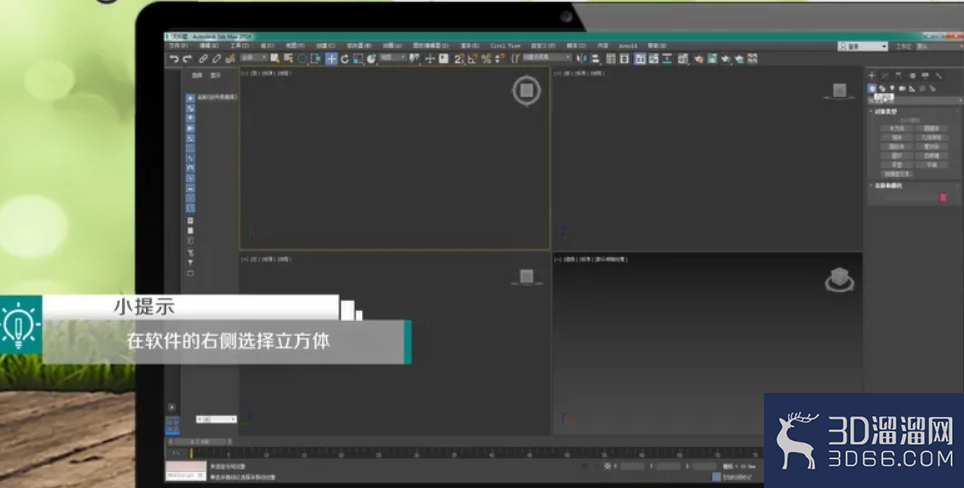This screenshot has width=964, height=488.
Task: Open Edit Named Selection Sets
Action: pos(516,58)
